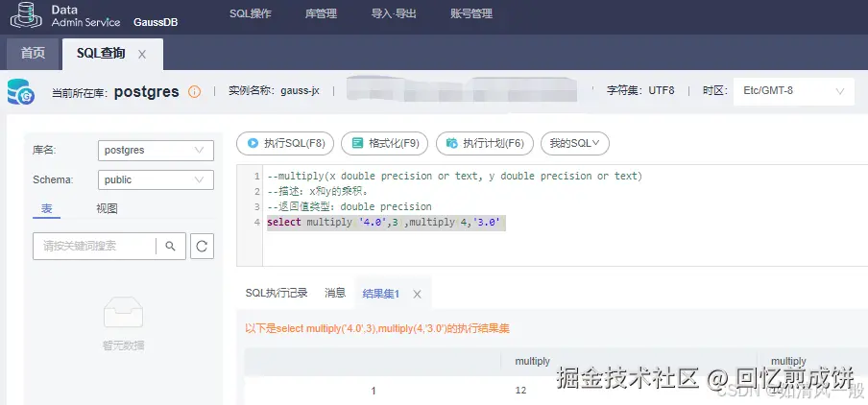
Task: Open the 账号管理 menu
Action: 471,13
